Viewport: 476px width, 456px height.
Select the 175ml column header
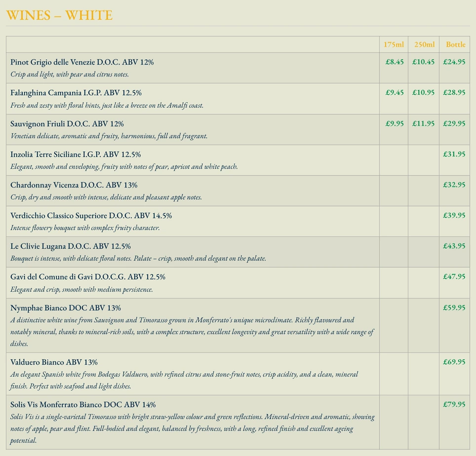click(x=394, y=44)
